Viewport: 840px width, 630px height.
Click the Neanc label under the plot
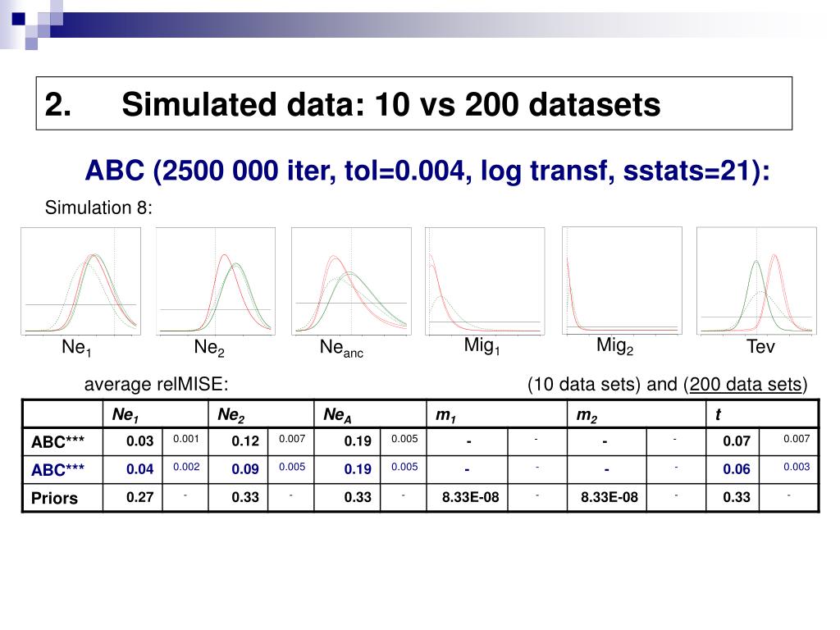click(341, 348)
